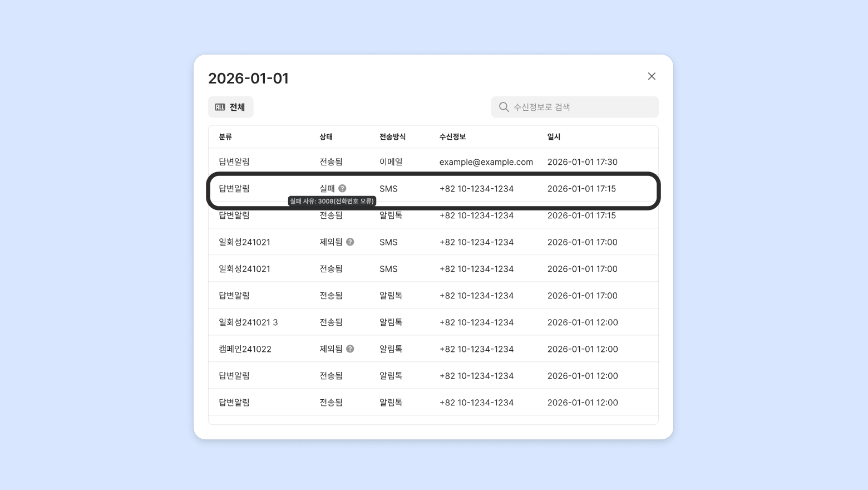Select the 캠페인241022 row
This screenshot has height=490, width=868.
pyautogui.click(x=433, y=349)
